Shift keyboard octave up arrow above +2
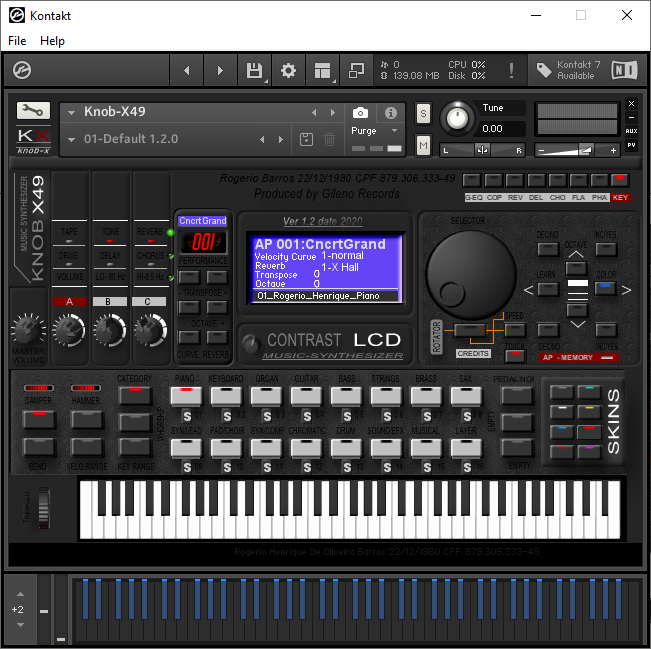This screenshot has height=649, width=651. (x=20, y=595)
